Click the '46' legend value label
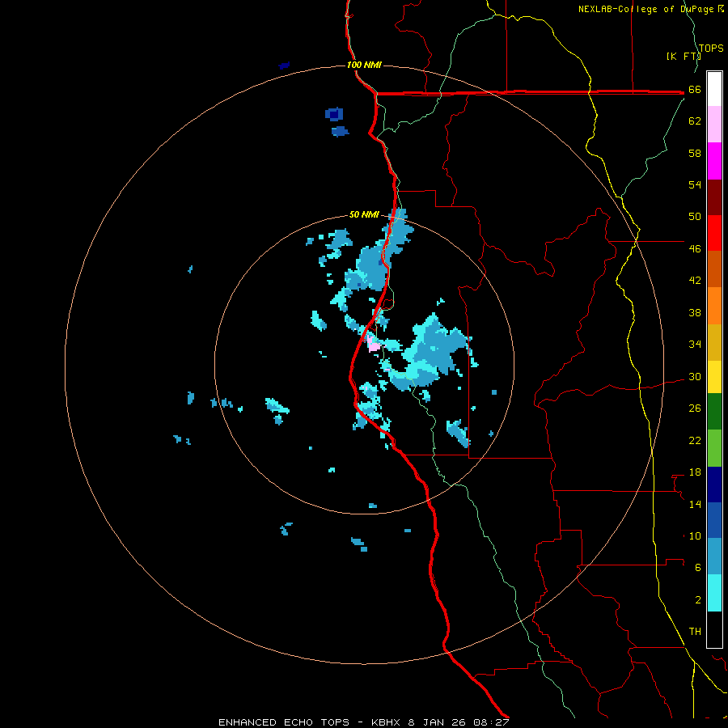This screenshot has height=728, width=728. [x=695, y=249]
